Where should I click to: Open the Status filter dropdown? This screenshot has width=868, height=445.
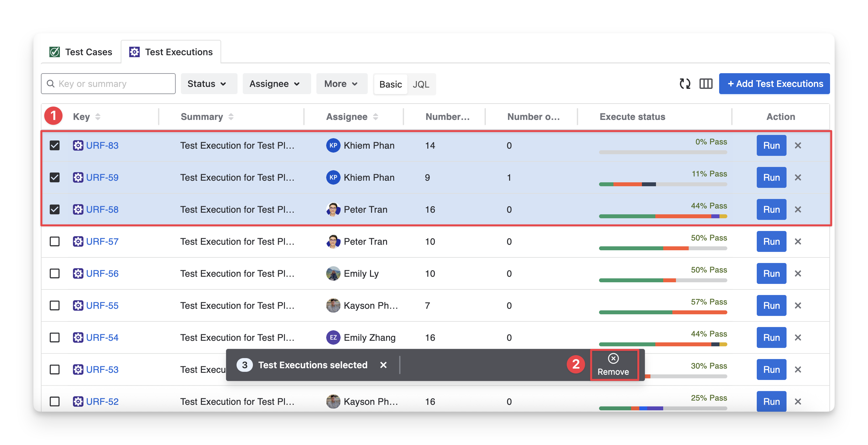206,84
